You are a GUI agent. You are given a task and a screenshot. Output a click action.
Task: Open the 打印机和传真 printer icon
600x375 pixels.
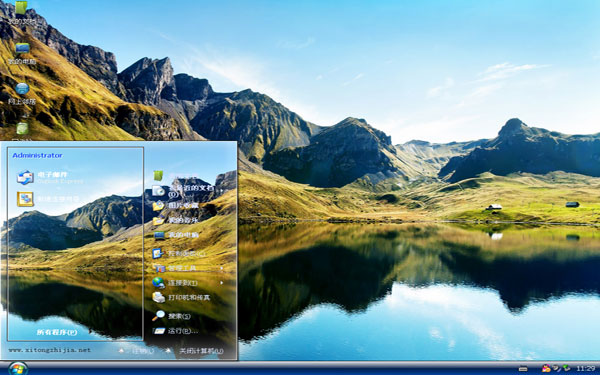[x=158, y=297]
